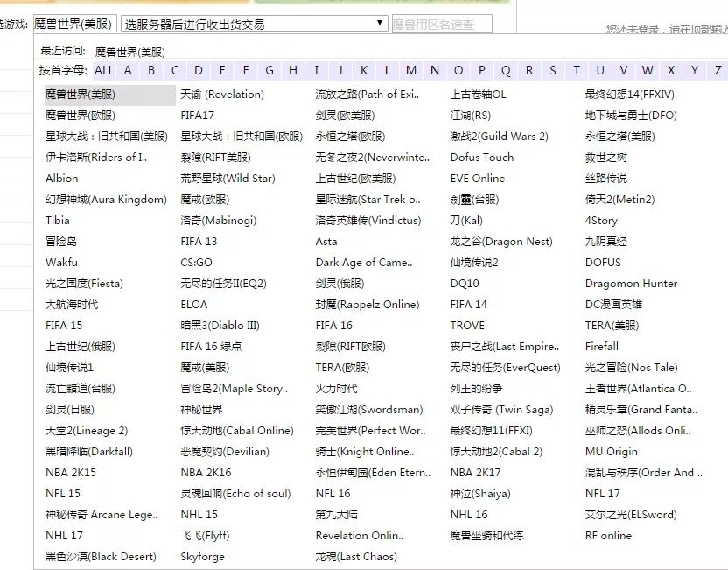Choose EVE Online game
728x570 pixels.
point(477,179)
